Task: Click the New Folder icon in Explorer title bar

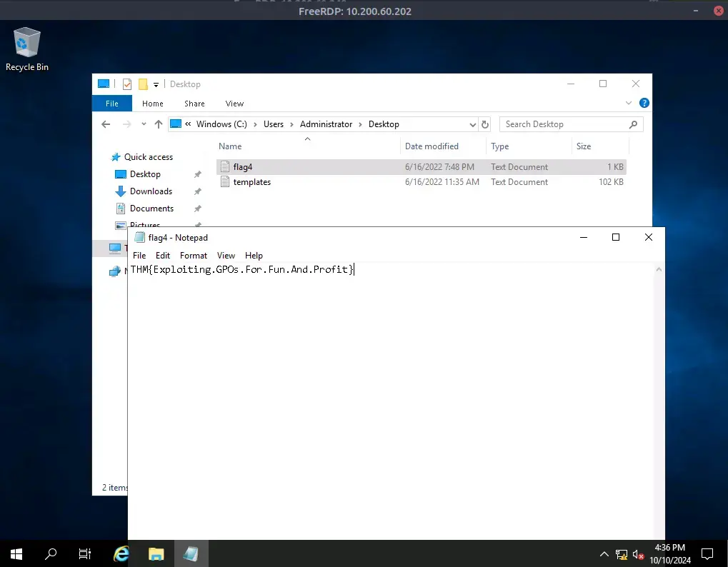Action: coord(143,84)
